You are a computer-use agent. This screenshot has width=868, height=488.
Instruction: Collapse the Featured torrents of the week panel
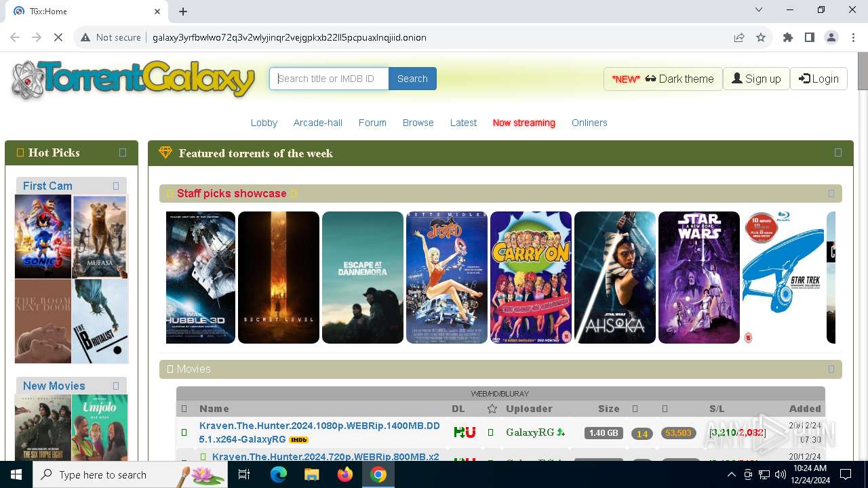click(838, 152)
